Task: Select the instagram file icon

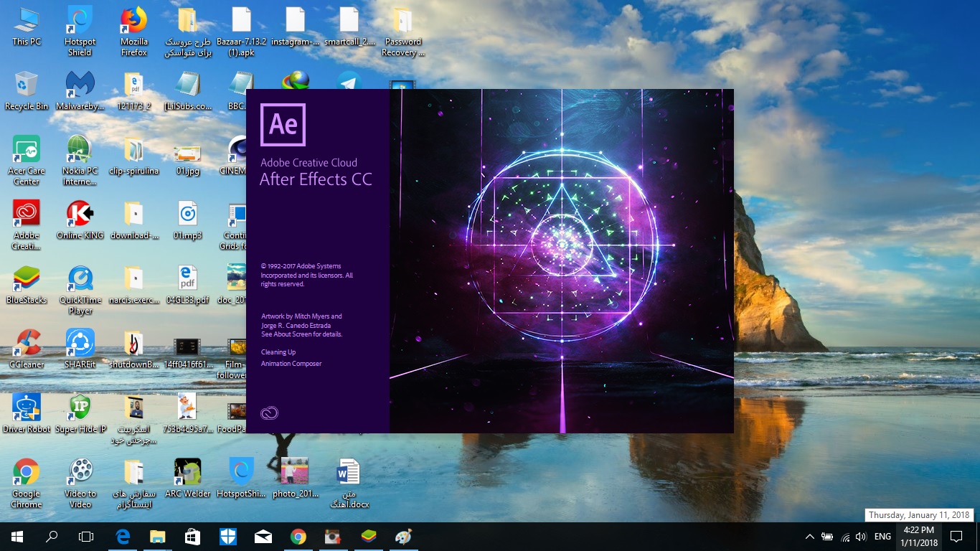Action: pos(295,27)
